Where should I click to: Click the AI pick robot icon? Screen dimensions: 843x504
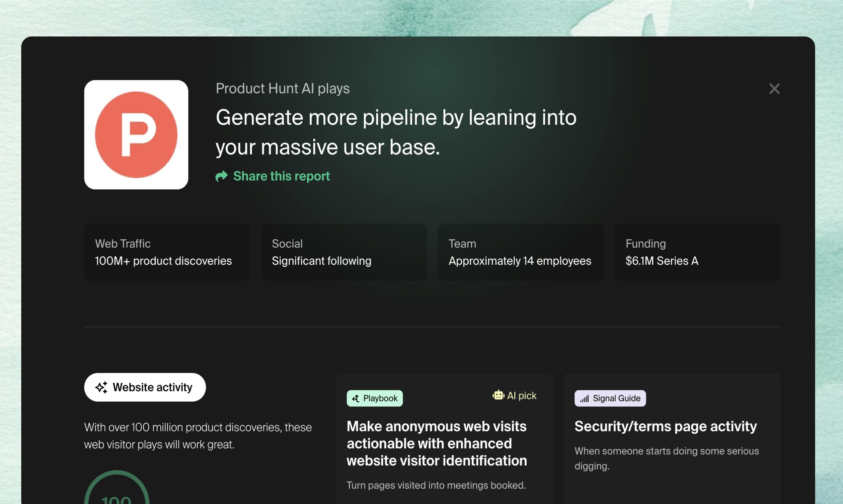pyautogui.click(x=498, y=395)
